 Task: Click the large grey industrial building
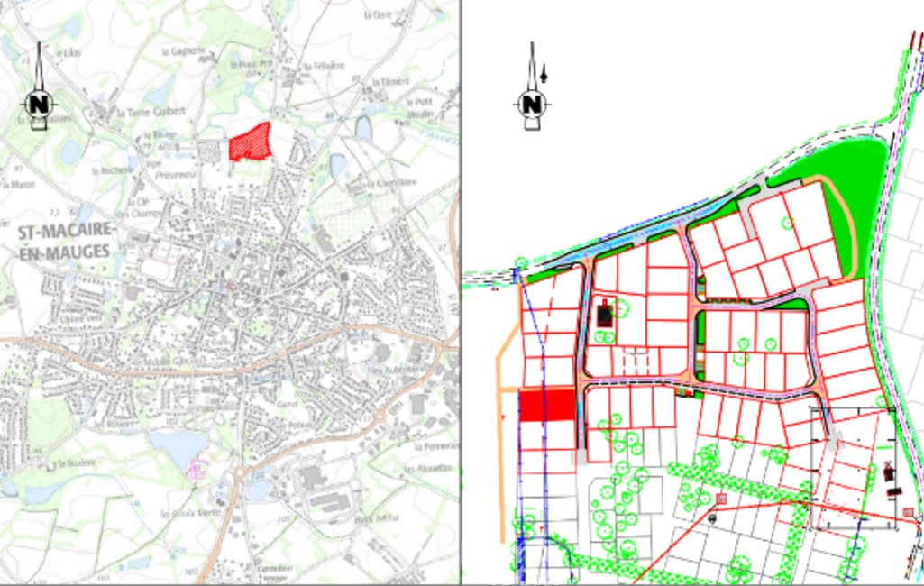(x=329, y=500)
